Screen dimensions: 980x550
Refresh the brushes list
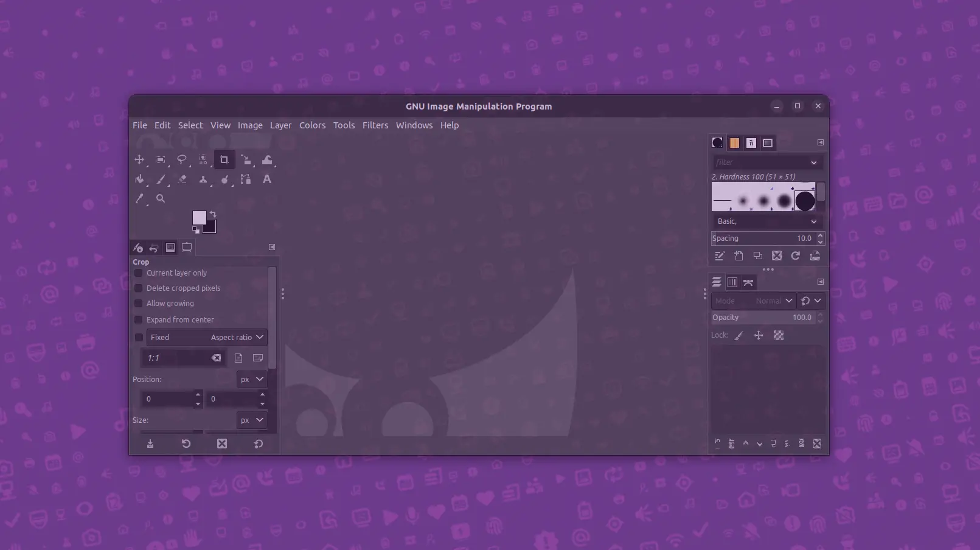[x=796, y=256]
